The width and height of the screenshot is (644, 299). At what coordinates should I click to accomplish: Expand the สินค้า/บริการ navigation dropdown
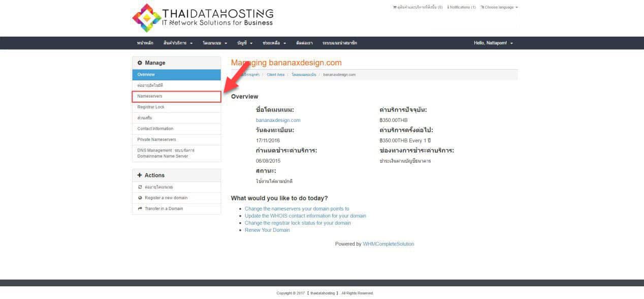(x=178, y=43)
